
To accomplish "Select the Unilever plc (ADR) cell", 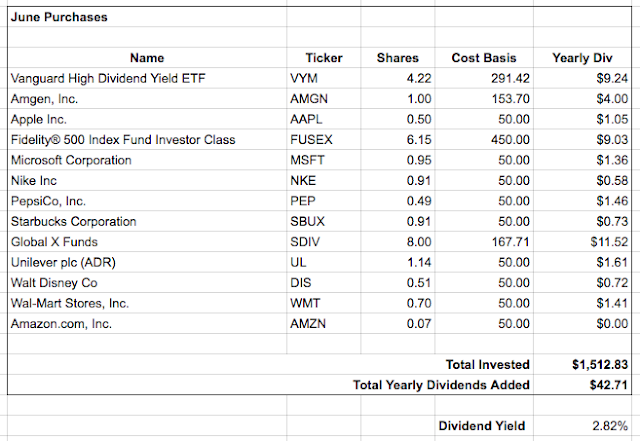I will (x=59, y=262).
